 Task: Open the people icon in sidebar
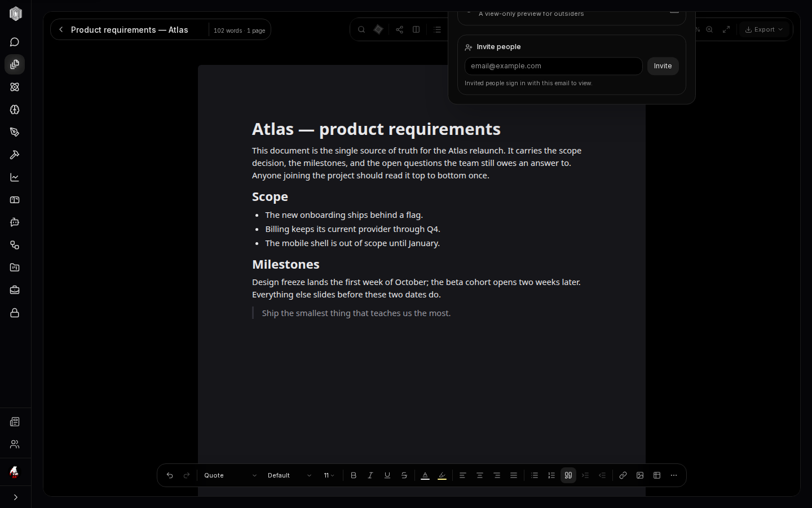pyautogui.click(x=15, y=444)
